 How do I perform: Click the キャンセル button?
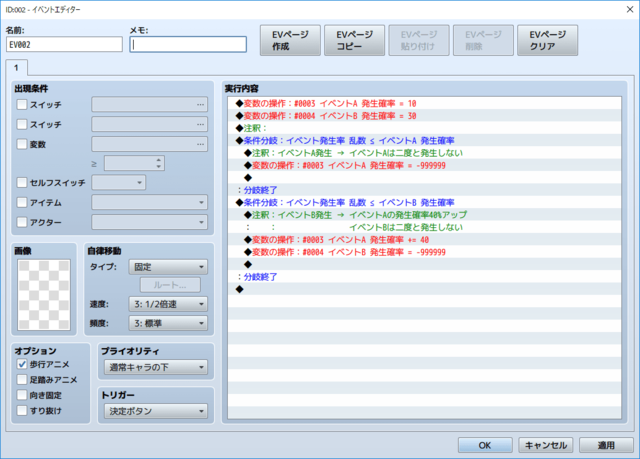tap(546, 445)
